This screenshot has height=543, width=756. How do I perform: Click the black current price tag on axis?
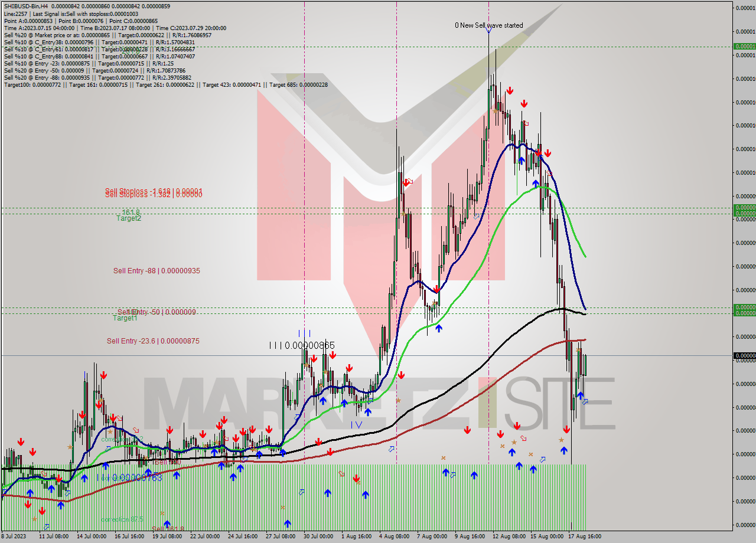(744, 355)
